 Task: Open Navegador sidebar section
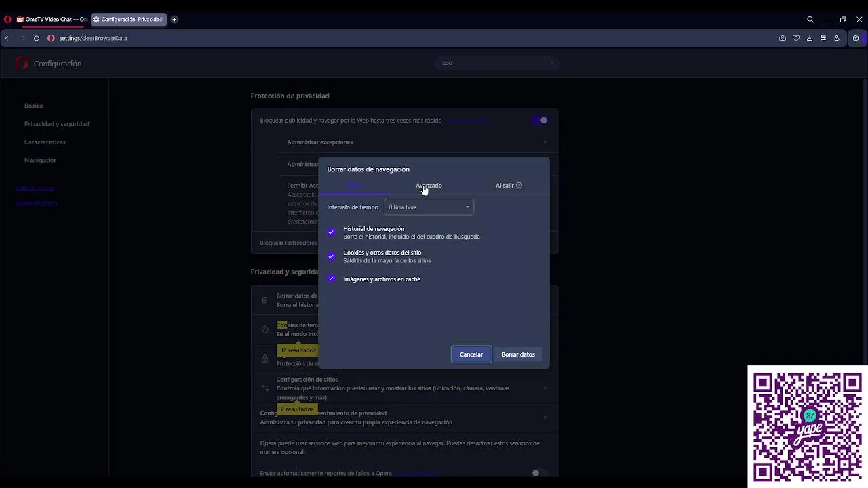(40, 160)
